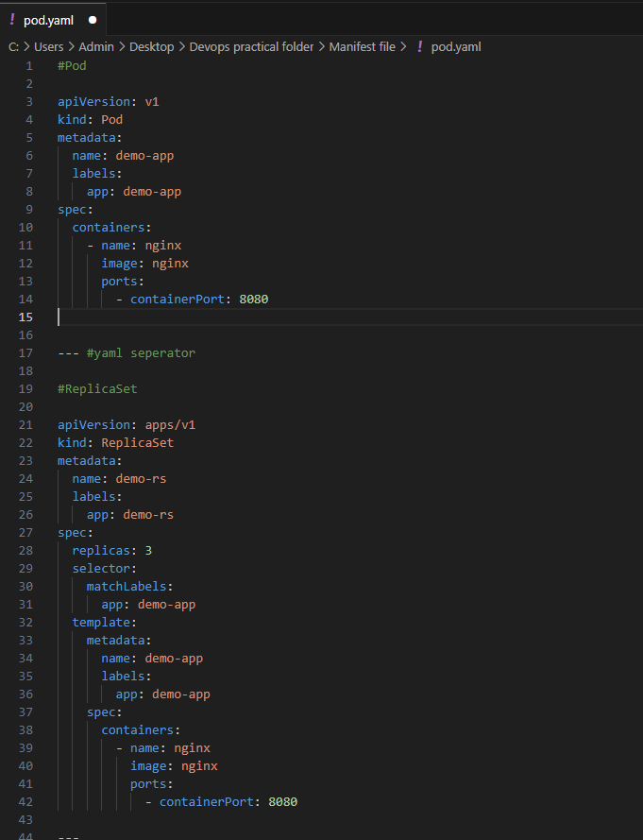The image size is (643, 840).
Task: Click 'containerPort: 8080' on line 42
Action: click(x=228, y=802)
